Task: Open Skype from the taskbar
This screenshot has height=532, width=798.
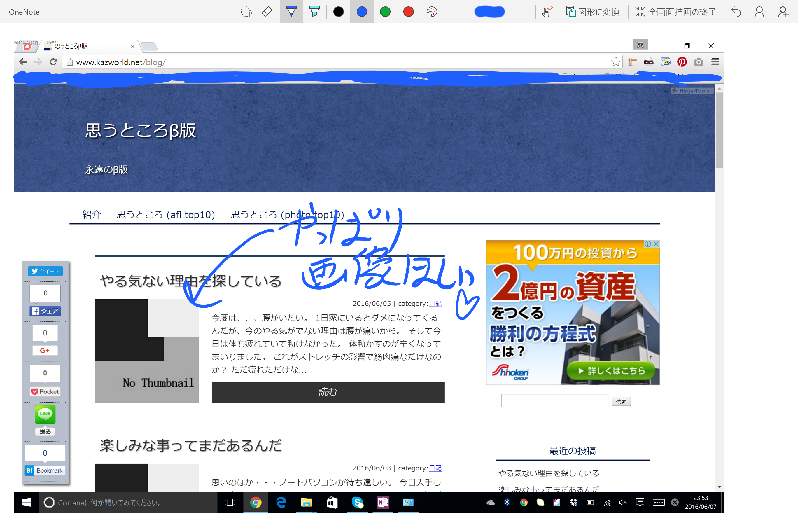Action: (357, 503)
